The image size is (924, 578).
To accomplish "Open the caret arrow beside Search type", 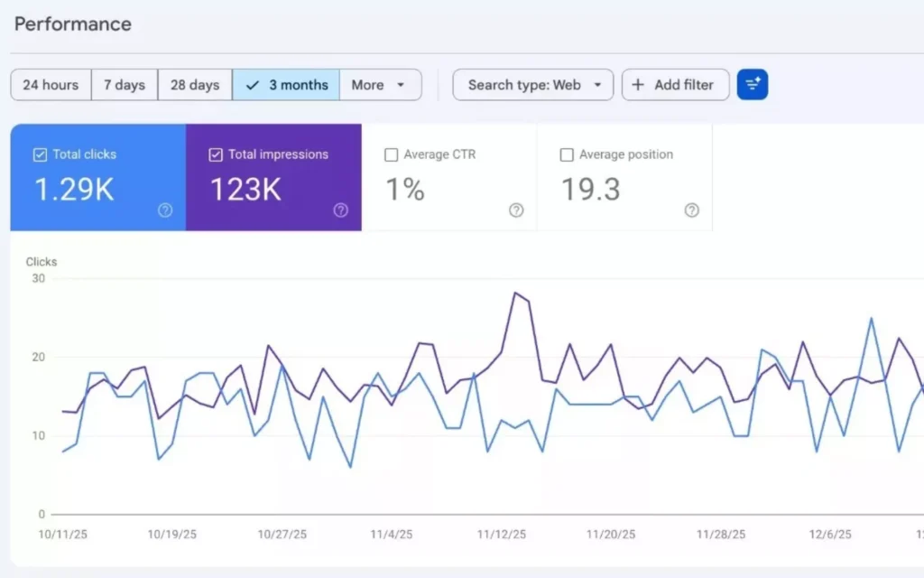I will click(x=598, y=84).
